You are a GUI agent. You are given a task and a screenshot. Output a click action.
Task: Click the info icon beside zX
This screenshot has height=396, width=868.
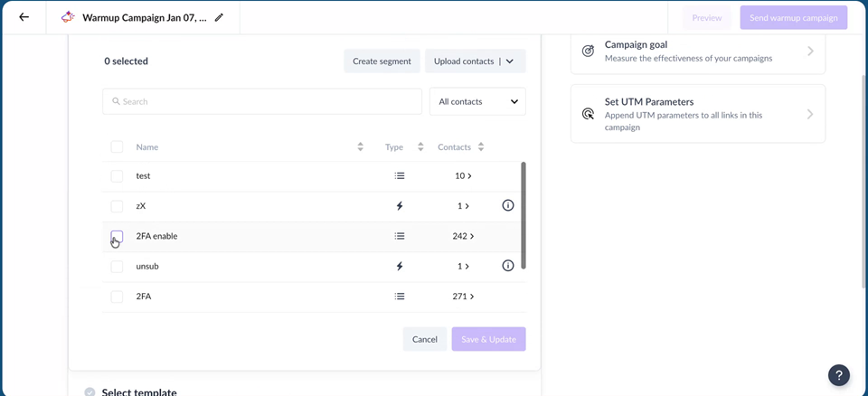point(507,206)
